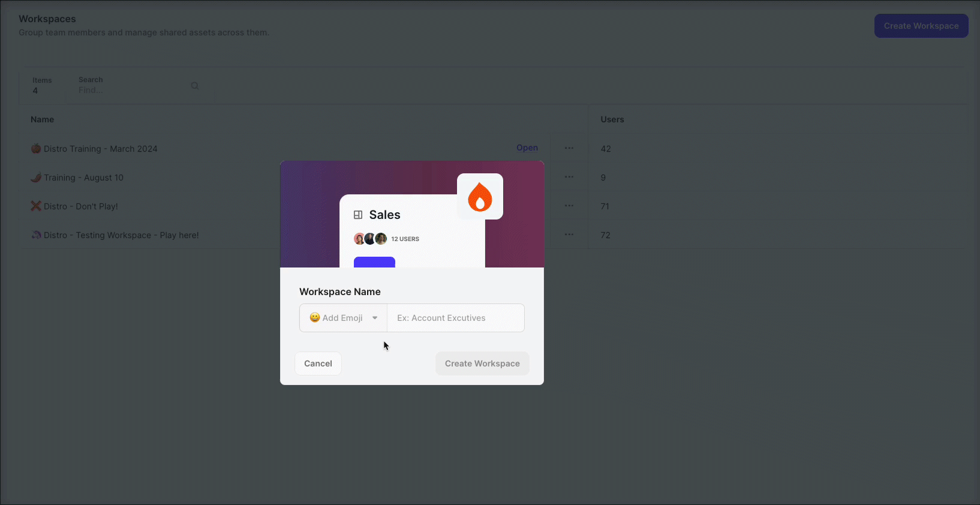
Task: Click the dialog's Create Workspace button
Action: pos(482,363)
